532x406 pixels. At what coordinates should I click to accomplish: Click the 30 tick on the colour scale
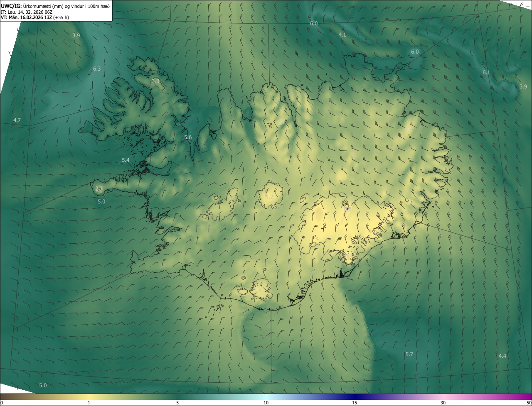click(443, 403)
